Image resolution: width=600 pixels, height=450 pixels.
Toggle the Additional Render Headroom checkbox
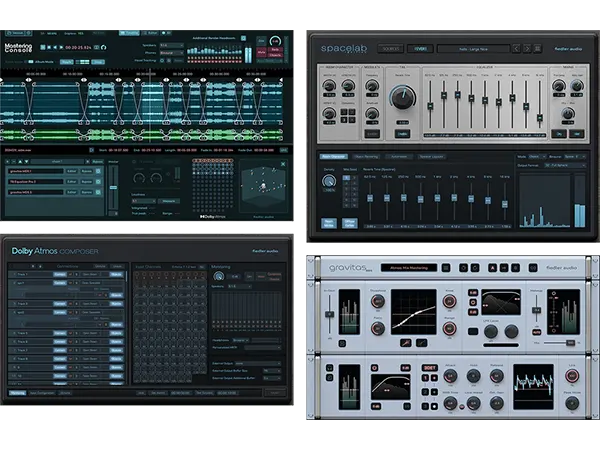coord(243,38)
